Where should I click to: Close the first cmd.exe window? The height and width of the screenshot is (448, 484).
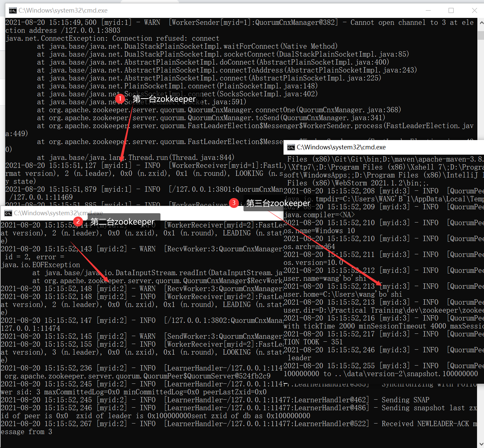[474, 11]
